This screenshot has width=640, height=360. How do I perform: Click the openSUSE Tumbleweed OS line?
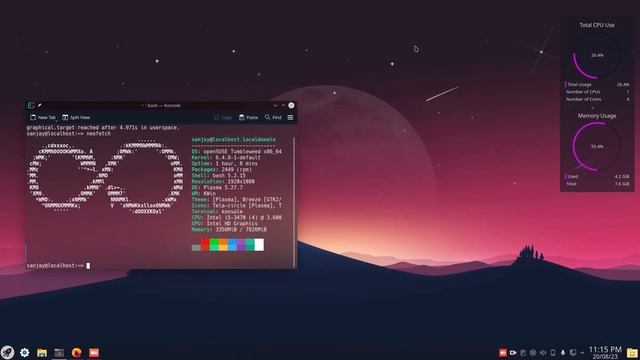tap(237, 151)
